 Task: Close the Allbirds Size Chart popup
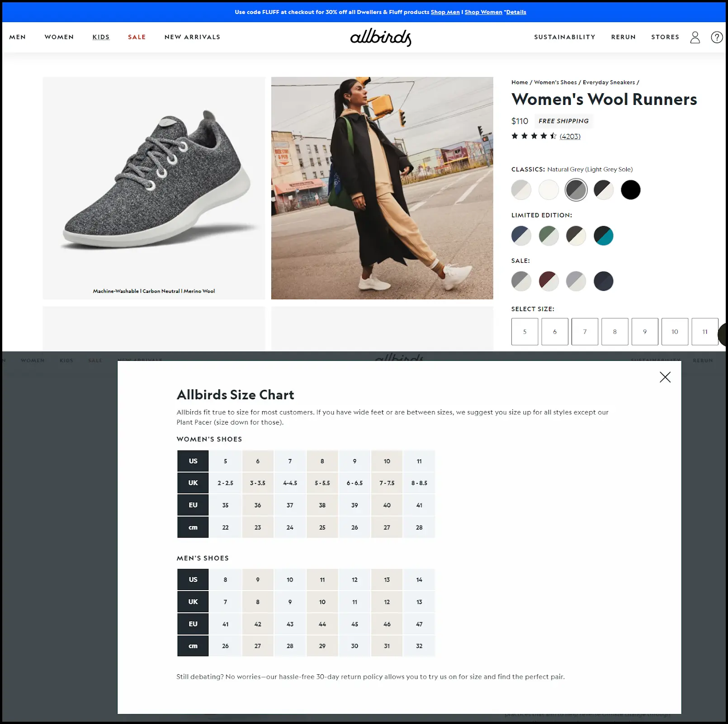665,377
